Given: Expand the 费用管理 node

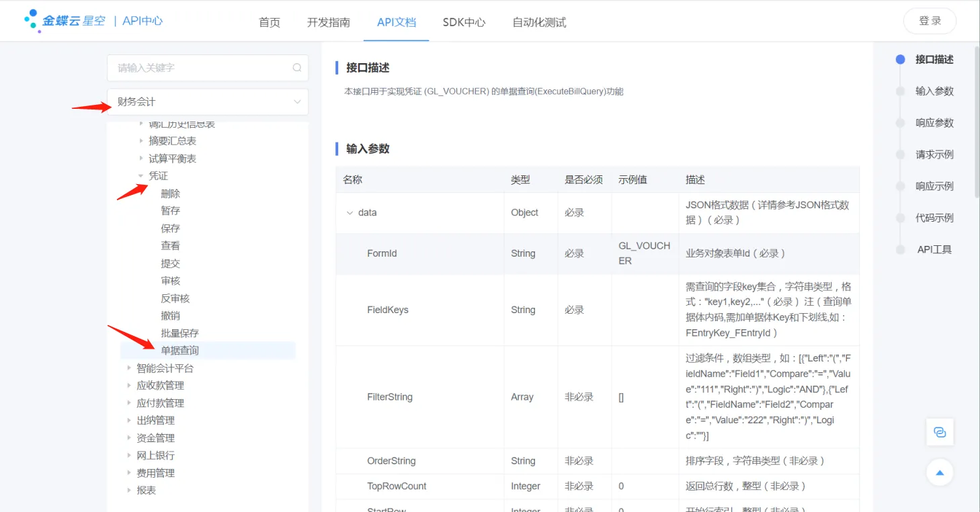Looking at the screenshot, I should [129, 473].
